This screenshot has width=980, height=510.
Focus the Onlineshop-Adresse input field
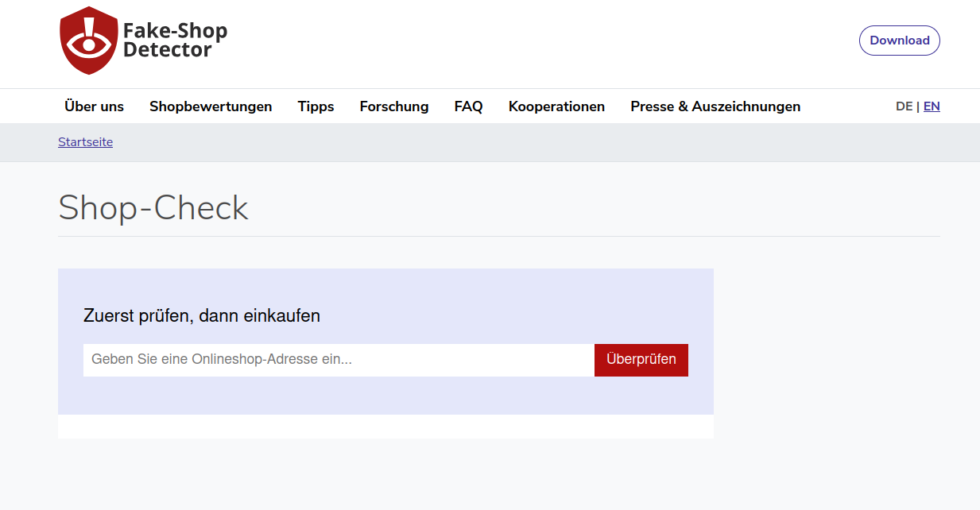pos(339,360)
